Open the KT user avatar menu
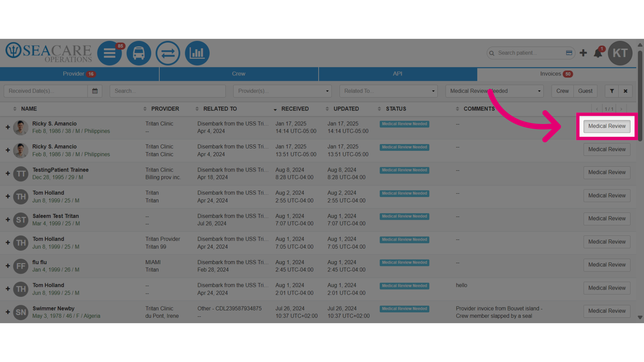 pos(620,53)
